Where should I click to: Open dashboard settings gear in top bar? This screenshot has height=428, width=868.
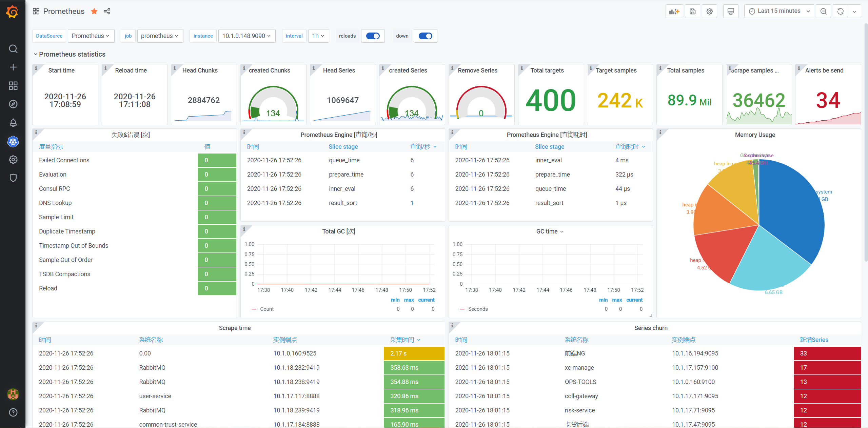[710, 12]
